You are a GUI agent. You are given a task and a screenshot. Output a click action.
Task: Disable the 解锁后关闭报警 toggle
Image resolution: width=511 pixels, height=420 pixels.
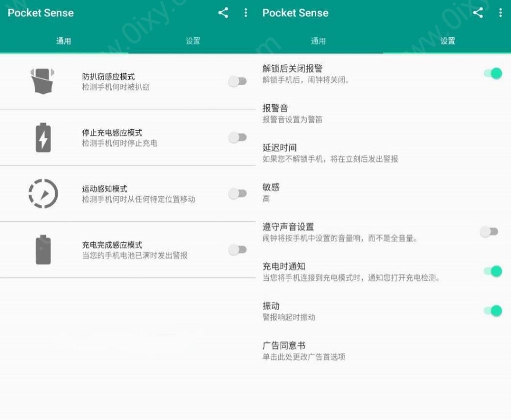click(x=493, y=74)
